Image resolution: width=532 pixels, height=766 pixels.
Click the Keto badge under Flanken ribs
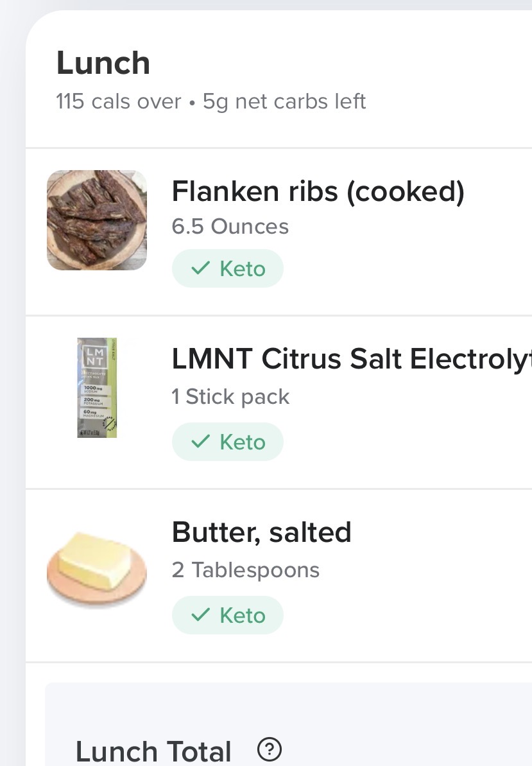point(228,268)
